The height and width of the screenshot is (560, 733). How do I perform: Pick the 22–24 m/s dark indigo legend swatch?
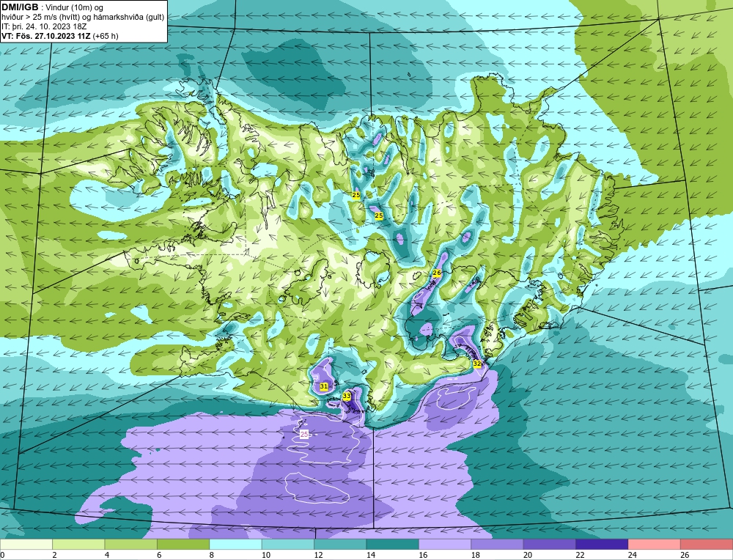pyautogui.click(x=602, y=544)
